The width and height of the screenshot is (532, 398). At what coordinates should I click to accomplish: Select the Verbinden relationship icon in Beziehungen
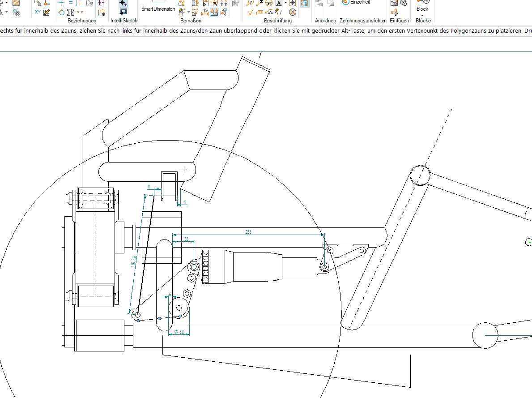[61, 3]
